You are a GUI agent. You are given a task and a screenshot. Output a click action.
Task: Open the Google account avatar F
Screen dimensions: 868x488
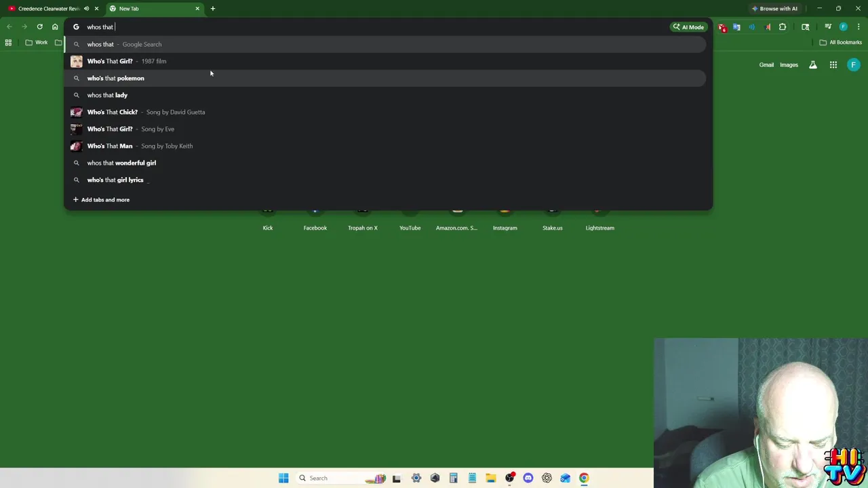coord(854,65)
